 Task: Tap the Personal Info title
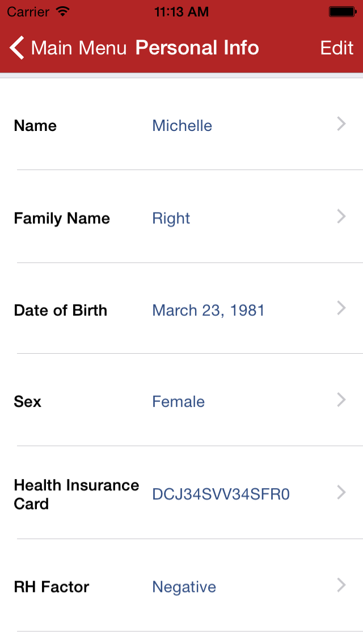[x=197, y=48]
